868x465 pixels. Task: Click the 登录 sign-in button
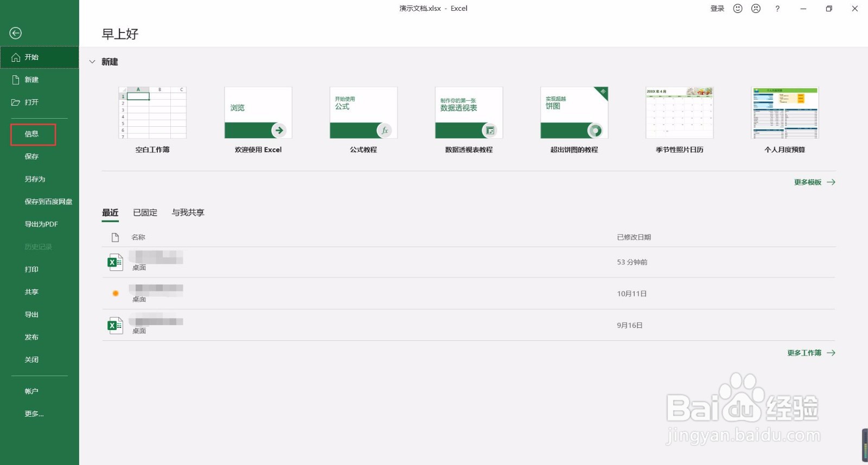point(717,9)
